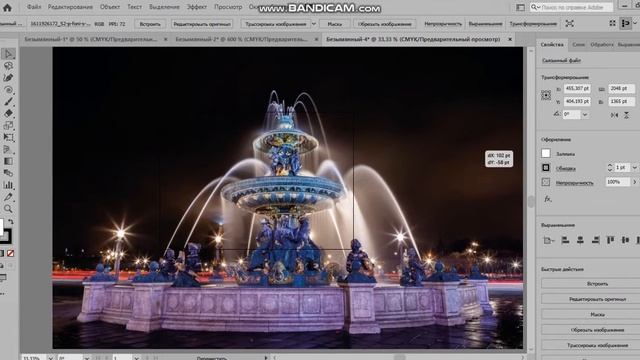Open the Align To options icon
Screen dimensions: 640x360
click(x=549, y=240)
